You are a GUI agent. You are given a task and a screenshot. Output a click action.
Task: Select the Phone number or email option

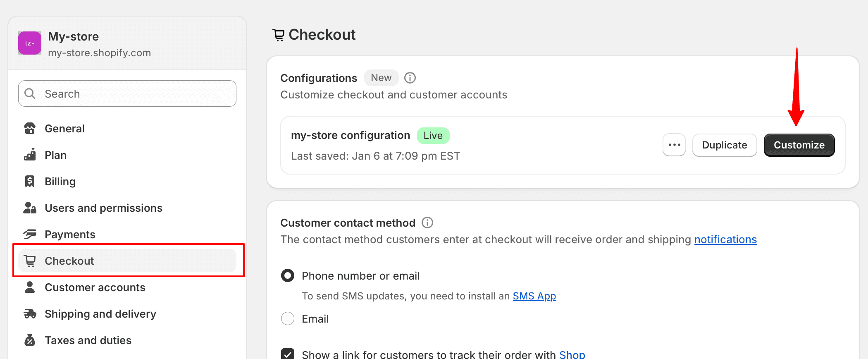pos(288,276)
